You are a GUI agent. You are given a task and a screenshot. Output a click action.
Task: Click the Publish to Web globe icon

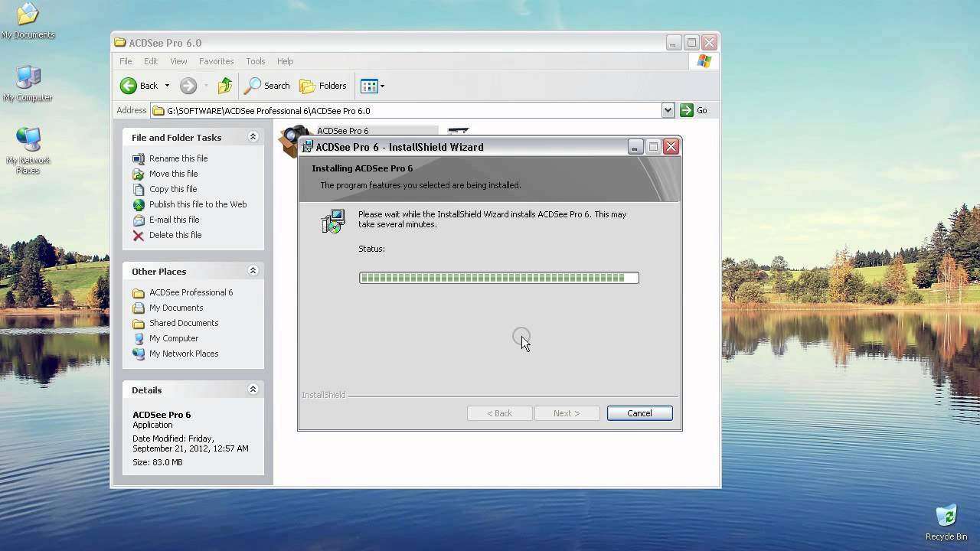point(139,204)
